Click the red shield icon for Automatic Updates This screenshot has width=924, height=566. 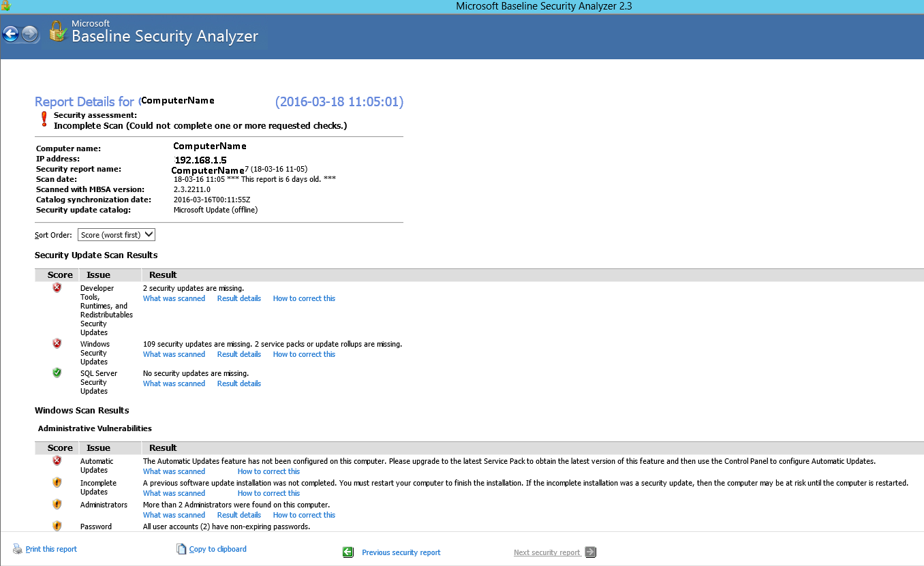[57, 461]
